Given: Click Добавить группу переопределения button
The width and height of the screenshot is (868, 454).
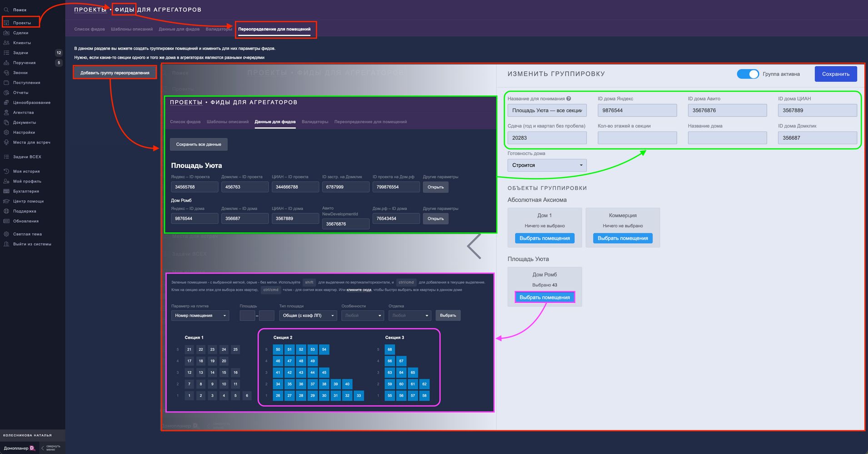Looking at the screenshot, I should coord(115,73).
